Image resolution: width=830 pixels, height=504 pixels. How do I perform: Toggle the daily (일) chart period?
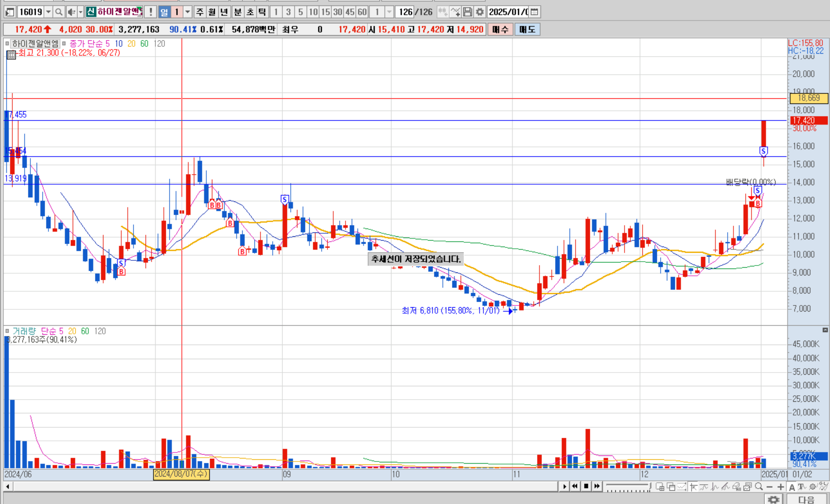coord(164,12)
